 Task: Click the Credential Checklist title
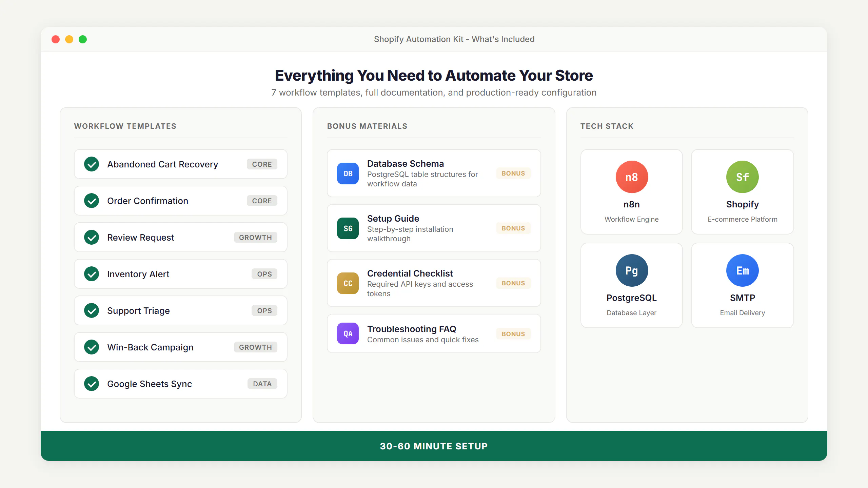click(410, 273)
